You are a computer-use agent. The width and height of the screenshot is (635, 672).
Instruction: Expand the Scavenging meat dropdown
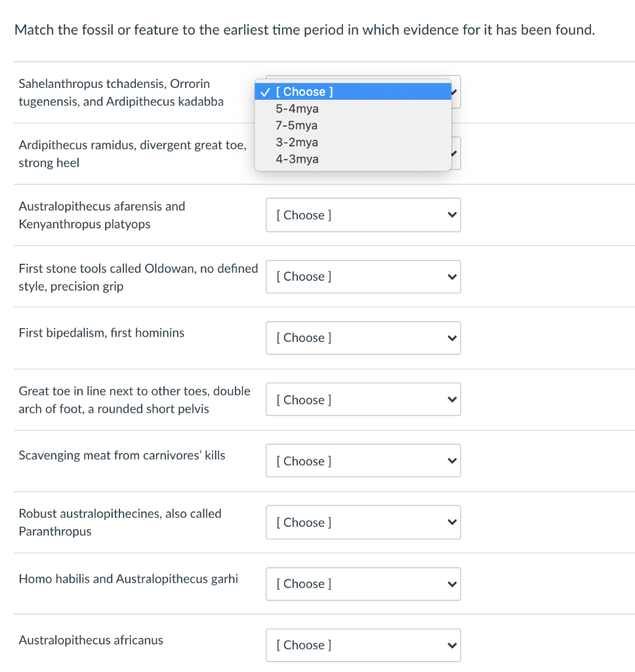coord(363,461)
